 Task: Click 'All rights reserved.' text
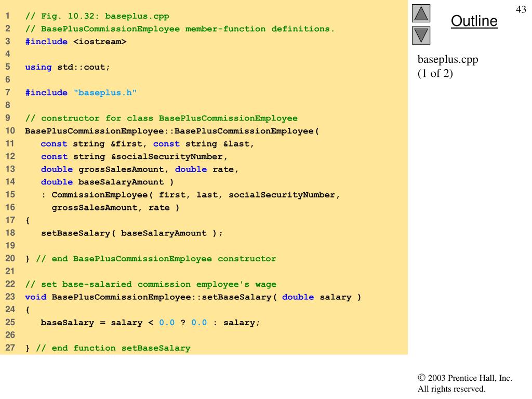(451, 389)
